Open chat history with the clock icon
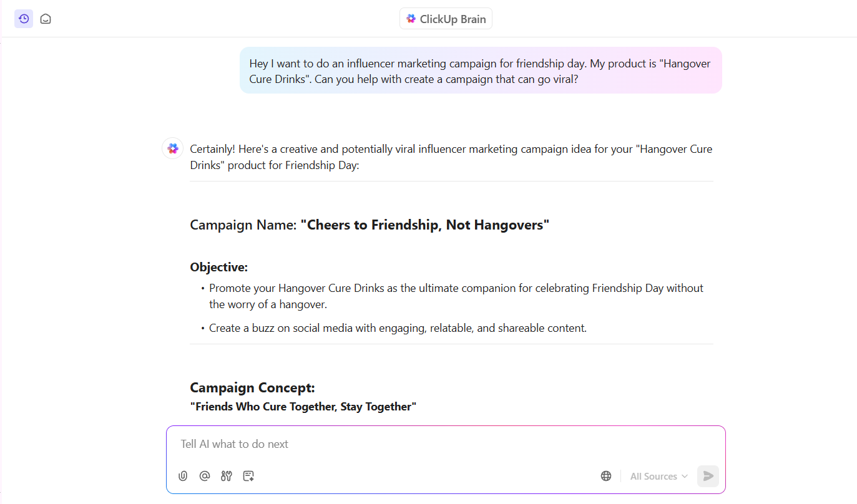The width and height of the screenshot is (857, 504). 24,19
